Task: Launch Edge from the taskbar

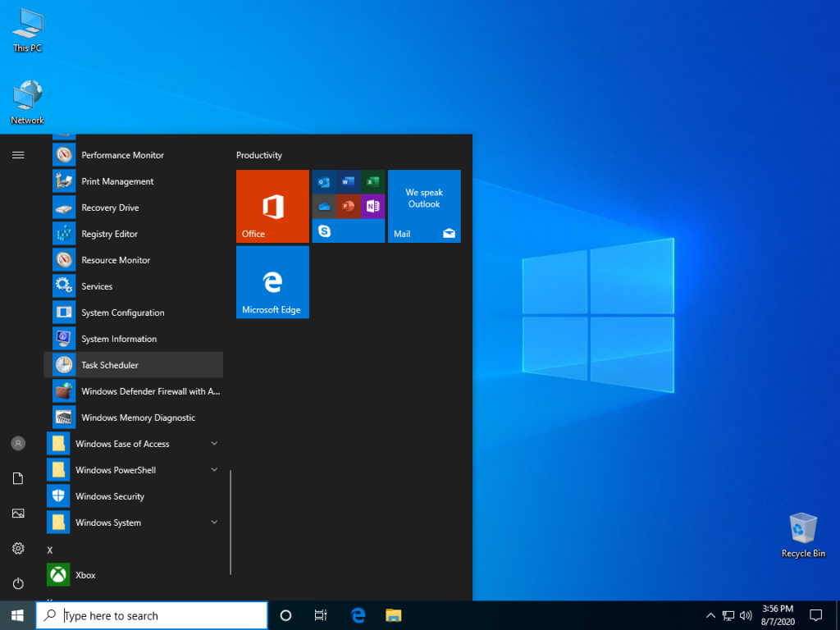Action: (x=358, y=615)
